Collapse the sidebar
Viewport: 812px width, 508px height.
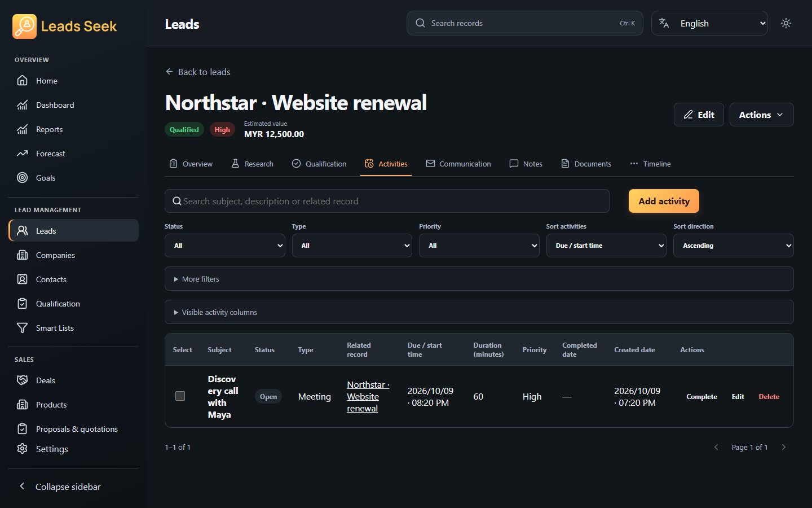click(73, 487)
